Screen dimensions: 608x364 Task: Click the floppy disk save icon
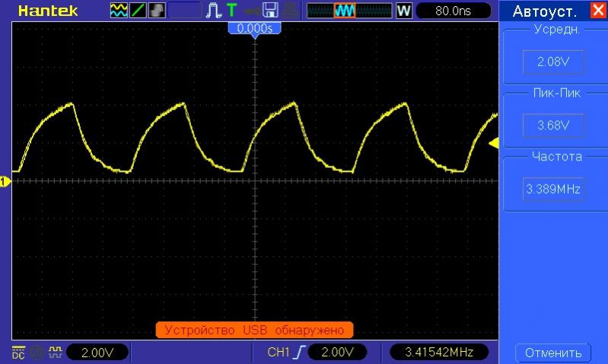269,11
